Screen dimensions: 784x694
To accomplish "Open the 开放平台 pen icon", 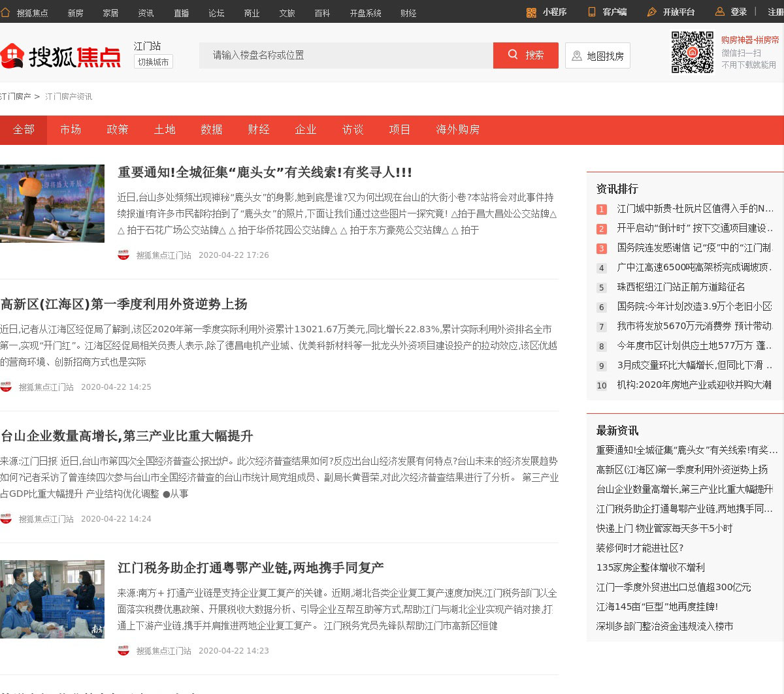I will point(651,12).
